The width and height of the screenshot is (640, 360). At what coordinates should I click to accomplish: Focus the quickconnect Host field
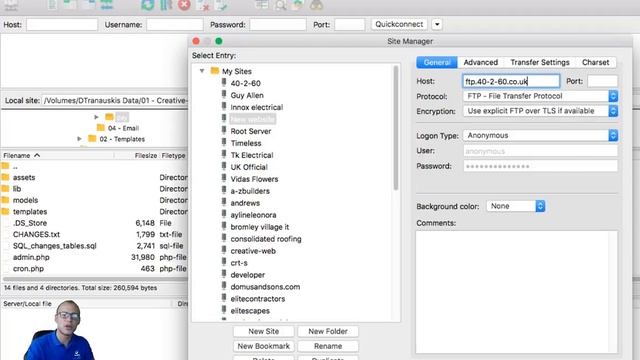coord(62,24)
